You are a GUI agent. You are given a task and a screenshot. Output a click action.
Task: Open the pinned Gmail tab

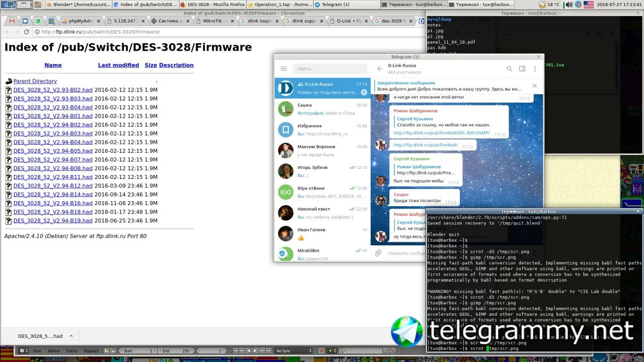(x=12, y=21)
